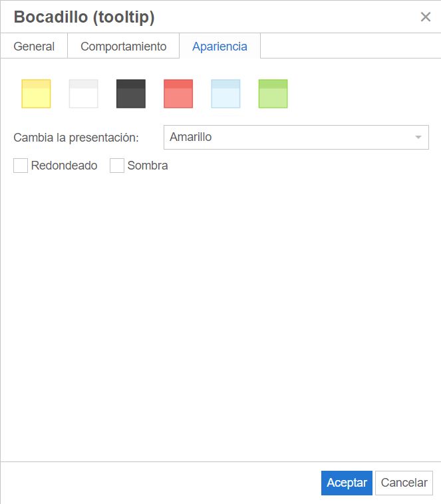Toggle the Sombra checkbox
The image size is (441, 504).
pos(117,166)
